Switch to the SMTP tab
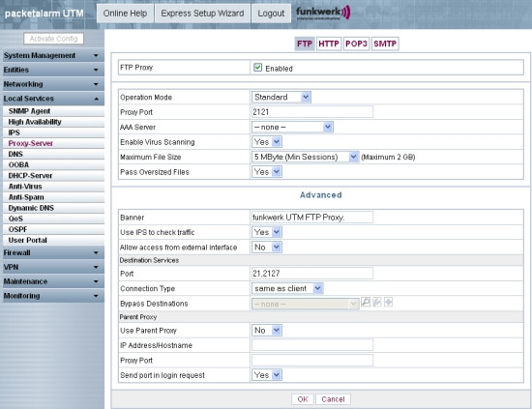 385,44
